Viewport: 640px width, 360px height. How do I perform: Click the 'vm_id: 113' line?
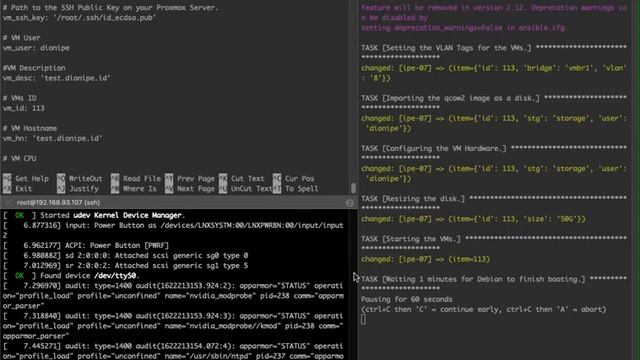[23, 108]
